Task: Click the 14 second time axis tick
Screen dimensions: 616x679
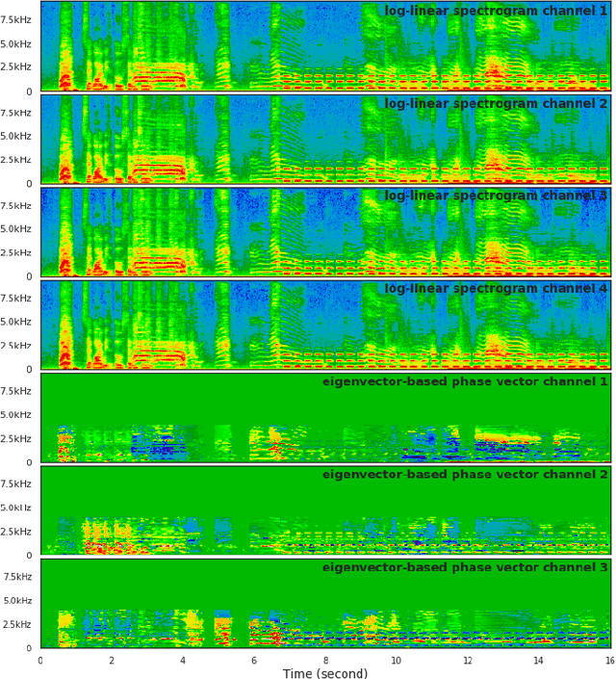Action: 539,661
